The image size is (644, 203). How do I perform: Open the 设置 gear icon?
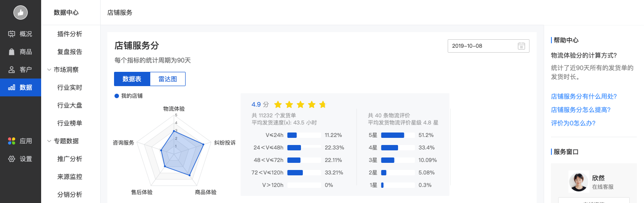pos(12,159)
